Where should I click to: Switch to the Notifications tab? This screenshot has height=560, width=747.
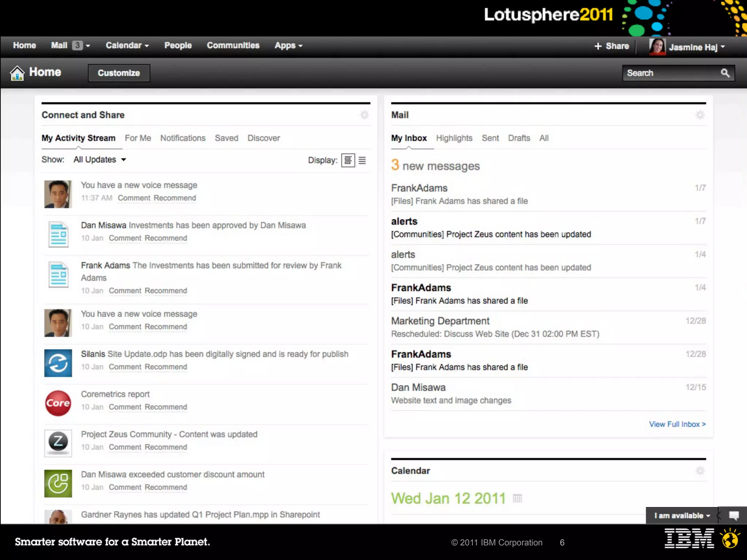[183, 138]
